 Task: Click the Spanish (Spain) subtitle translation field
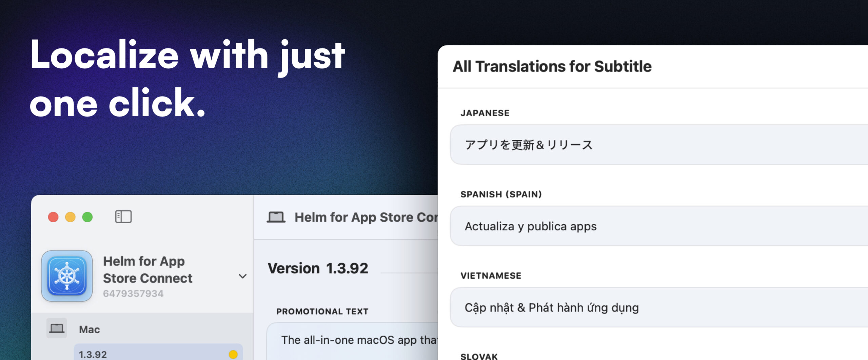pyautogui.click(x=659, y=226)
